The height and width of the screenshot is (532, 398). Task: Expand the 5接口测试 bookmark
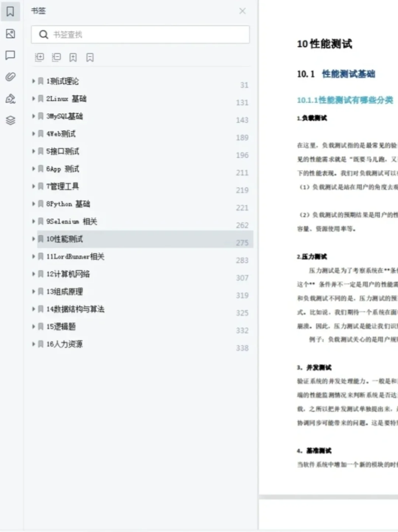tap(33, 151)
